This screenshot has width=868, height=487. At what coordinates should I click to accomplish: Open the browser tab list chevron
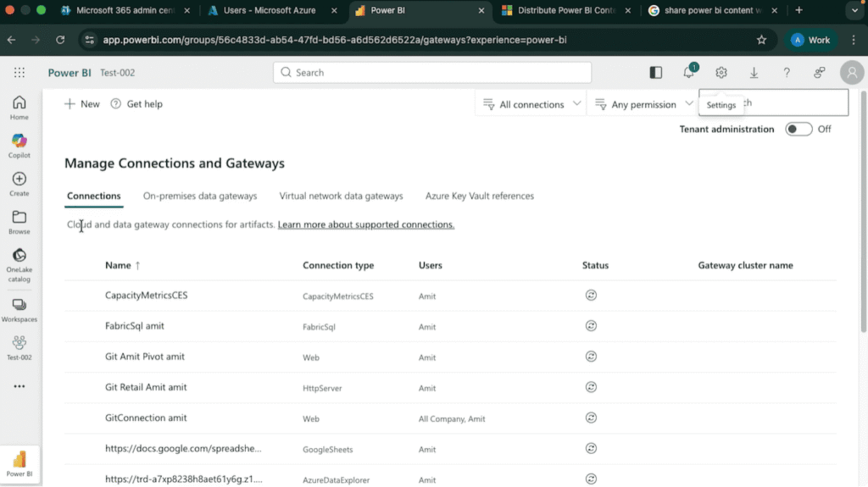pyautogui.click(x=854, y=10)
